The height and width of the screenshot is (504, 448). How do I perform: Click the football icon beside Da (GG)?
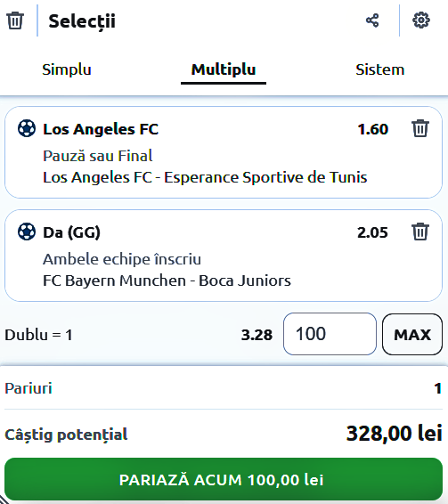[27, 232]
